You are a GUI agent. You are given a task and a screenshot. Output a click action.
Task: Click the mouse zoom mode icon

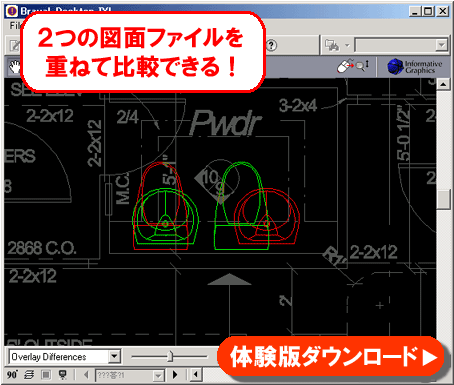pos(352,66)
